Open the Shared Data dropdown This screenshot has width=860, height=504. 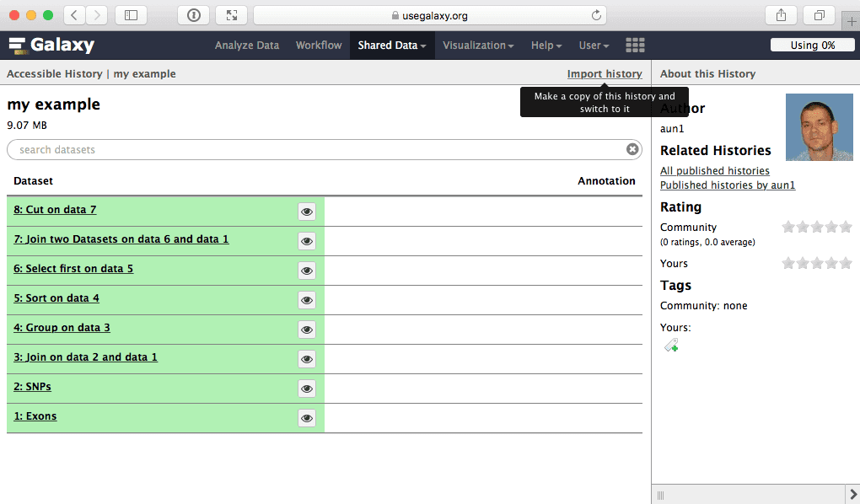coord(392,46)
